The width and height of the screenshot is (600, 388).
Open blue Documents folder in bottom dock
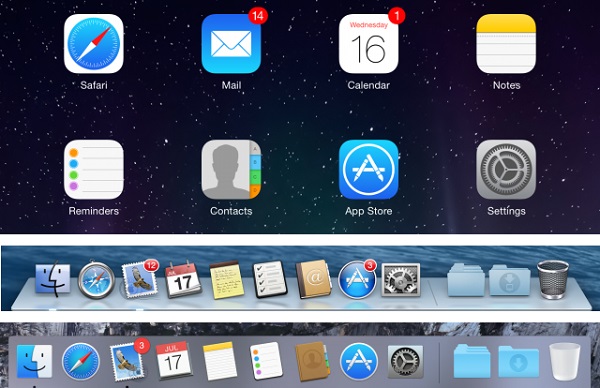pos(472,361)
